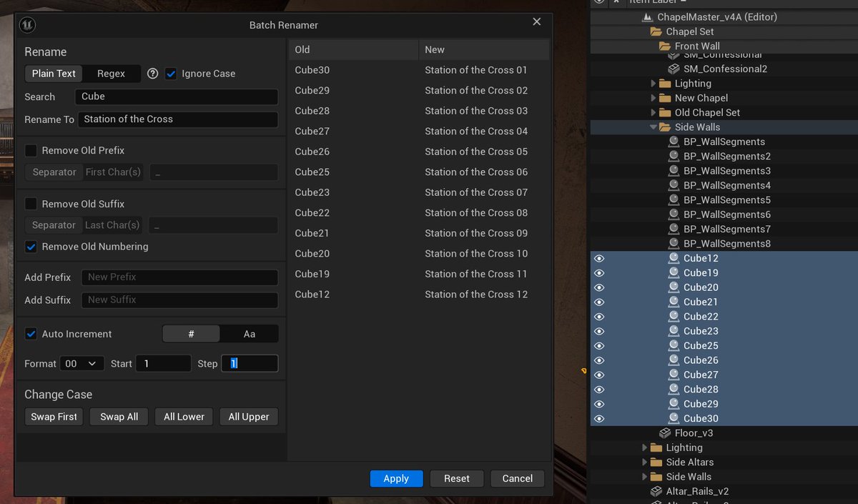Select the Cube30 row in Old column

312,70
